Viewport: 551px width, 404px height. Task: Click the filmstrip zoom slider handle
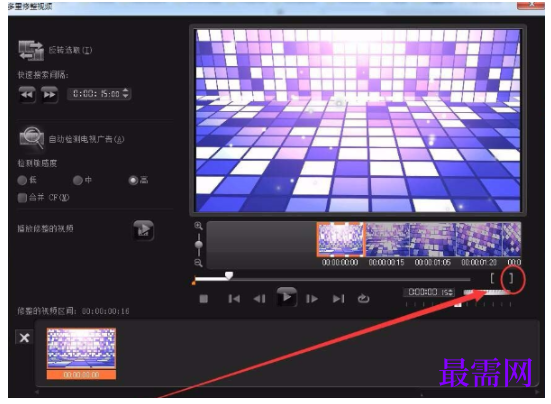[199, 245]
